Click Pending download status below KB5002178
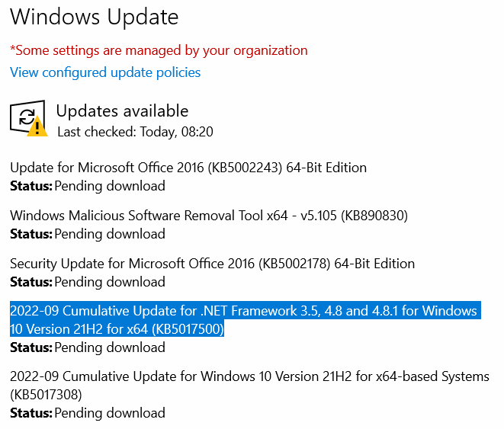 (x=110, y=282)
